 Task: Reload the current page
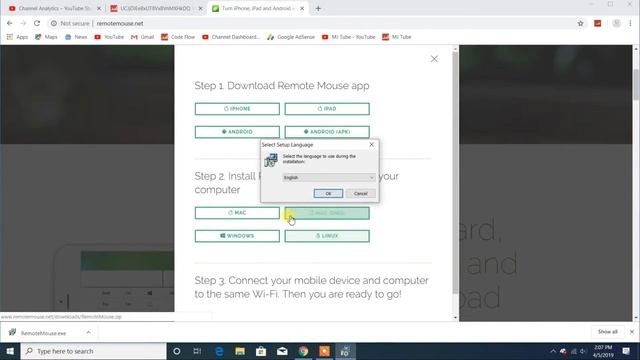(37, 23)
